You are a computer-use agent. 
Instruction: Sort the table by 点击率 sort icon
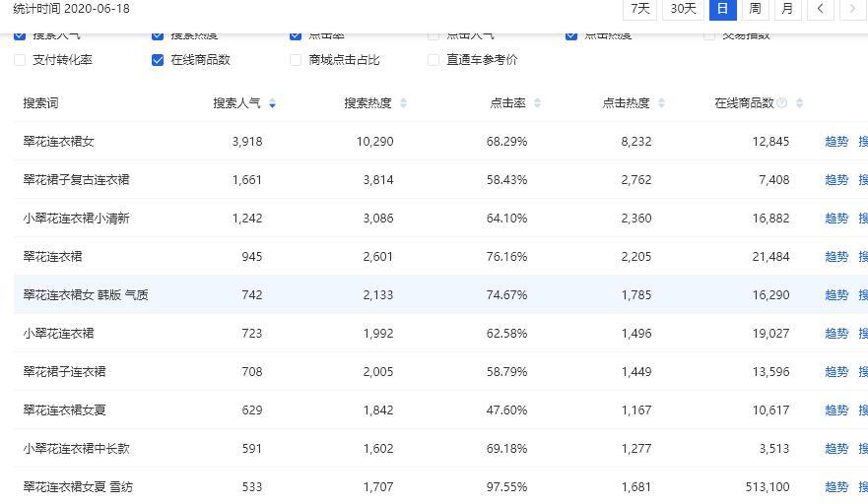(x=537, y=103)
